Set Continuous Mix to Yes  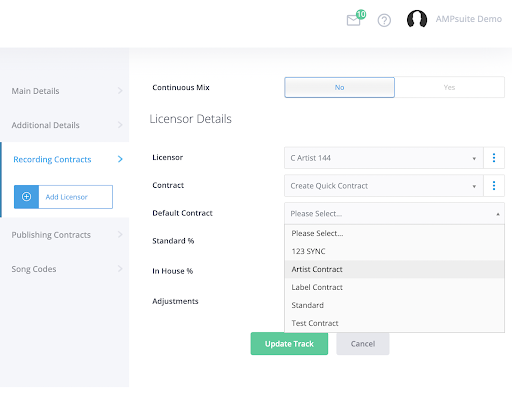tap(449, 87)
